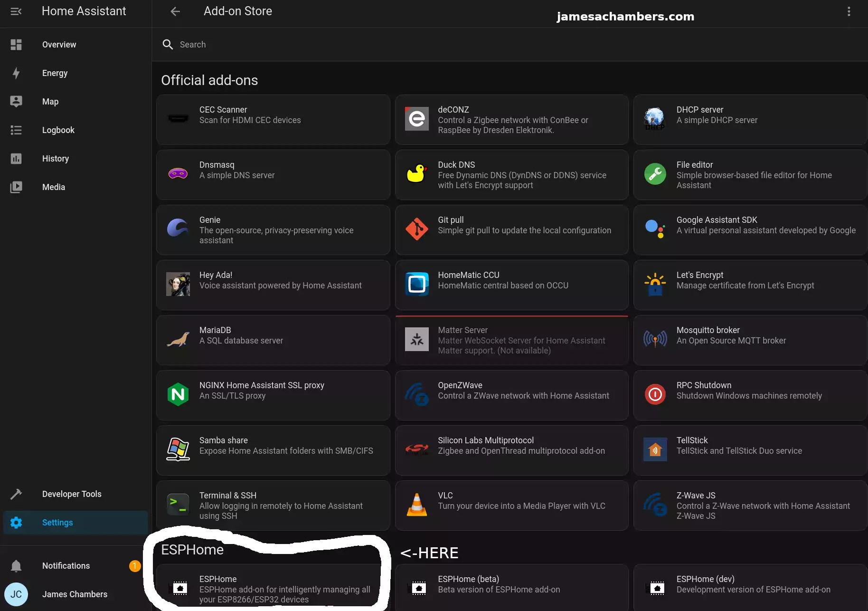Open the MariaDB add-on
Viewport: 868px width, 611px height.
[273, 340]
